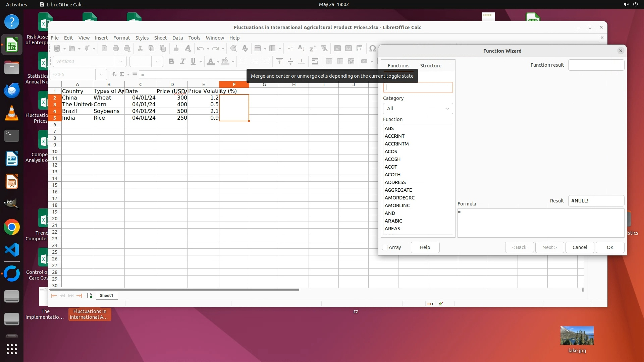644x362 pixels.
Task: Click the Clone Formatting paintbrush icon
Action: point(176,48)
